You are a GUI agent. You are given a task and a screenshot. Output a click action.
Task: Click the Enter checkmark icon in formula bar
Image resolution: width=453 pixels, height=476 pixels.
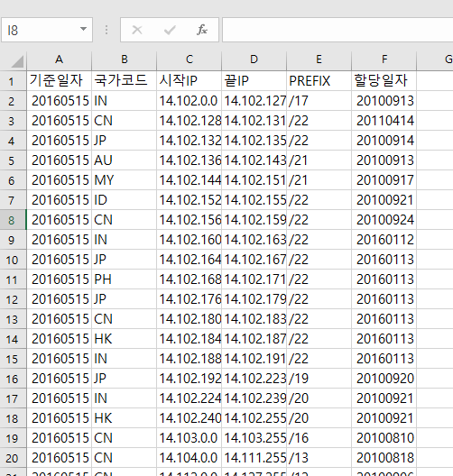pos(170,30)
